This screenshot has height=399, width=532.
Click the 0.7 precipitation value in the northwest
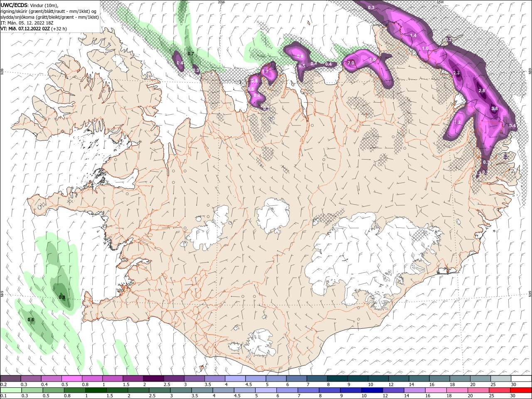coord(191,54)
